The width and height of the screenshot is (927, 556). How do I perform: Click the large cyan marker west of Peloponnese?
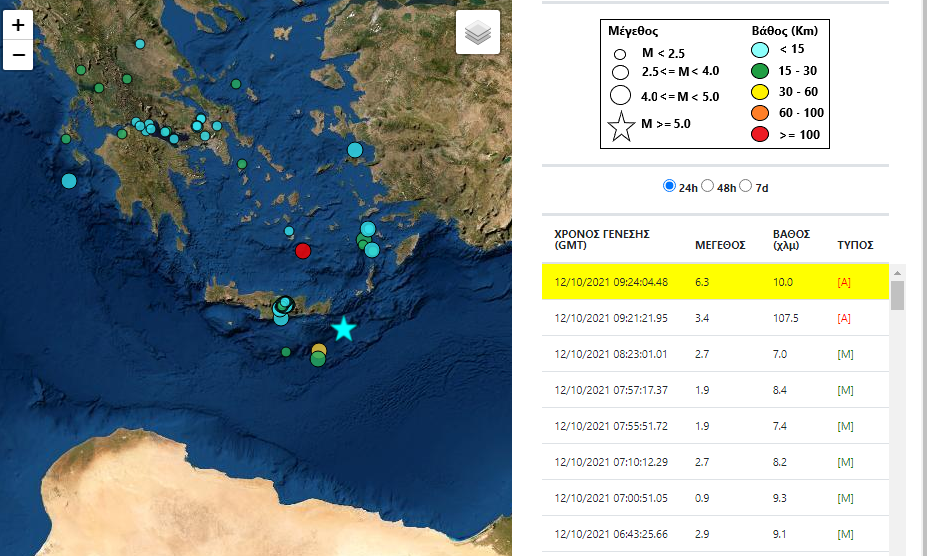69,181
